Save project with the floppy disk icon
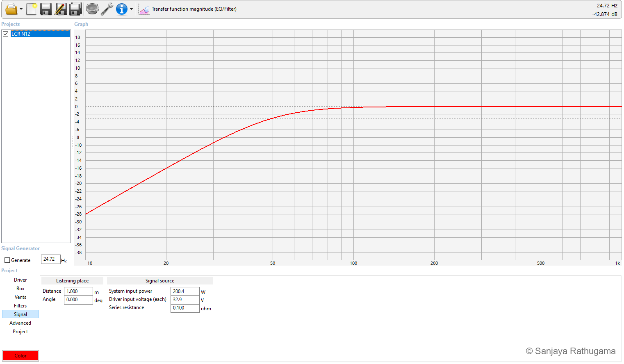 [46, 9]
